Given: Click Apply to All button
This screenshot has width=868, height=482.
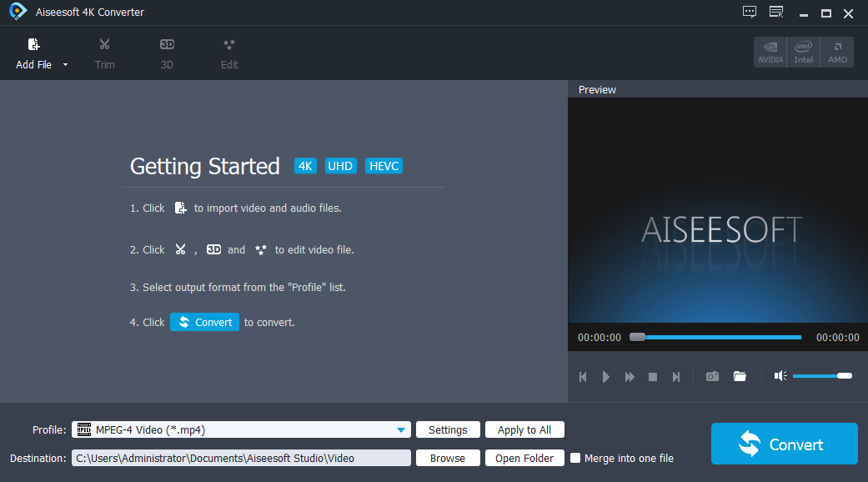Looking at the screenshot, I should pos(524,430).
